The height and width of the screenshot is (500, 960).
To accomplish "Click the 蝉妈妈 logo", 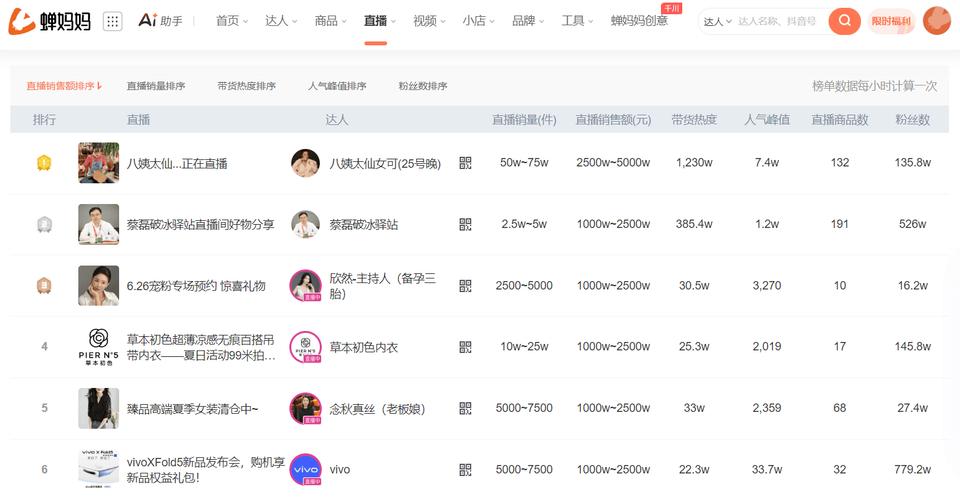I will (50, 21).
